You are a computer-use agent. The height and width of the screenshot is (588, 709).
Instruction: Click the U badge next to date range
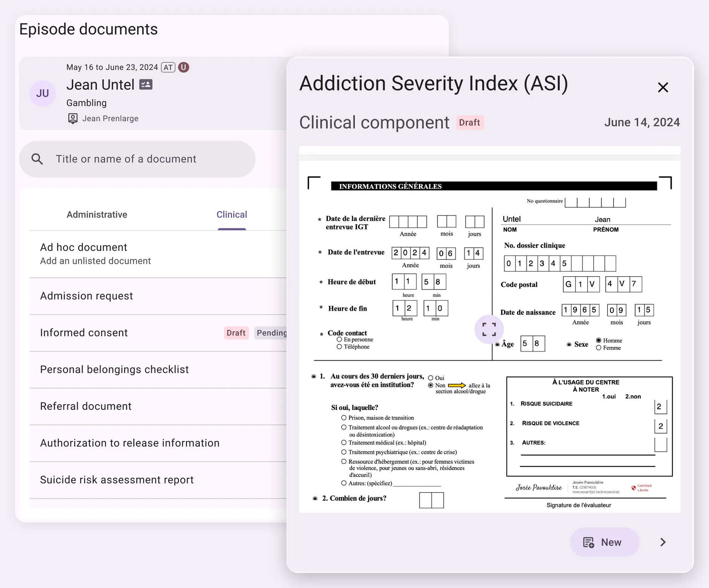[184, 67]
